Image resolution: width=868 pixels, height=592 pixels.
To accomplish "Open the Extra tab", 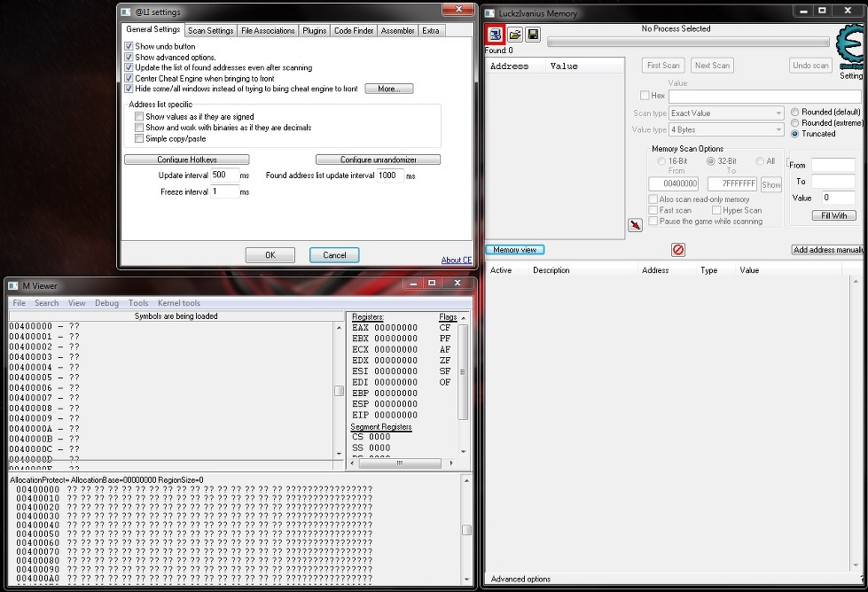I will coord(431,31).
